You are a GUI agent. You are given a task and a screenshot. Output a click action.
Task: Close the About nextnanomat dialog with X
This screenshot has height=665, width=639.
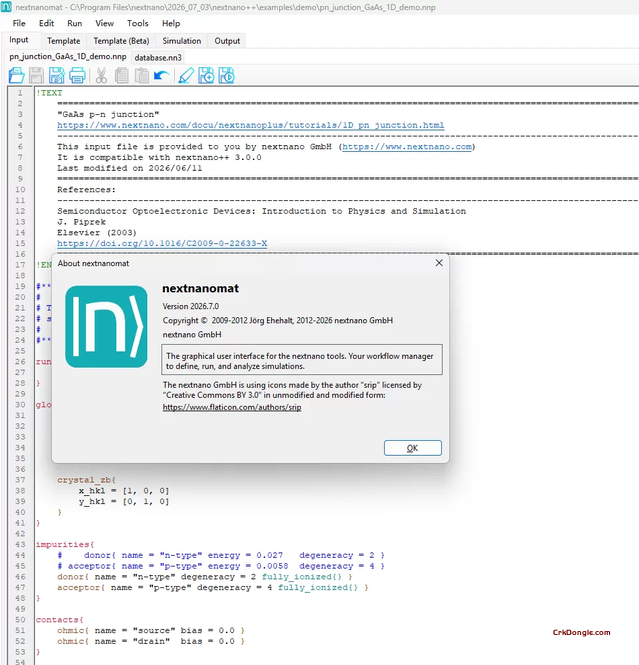[439, 263]
